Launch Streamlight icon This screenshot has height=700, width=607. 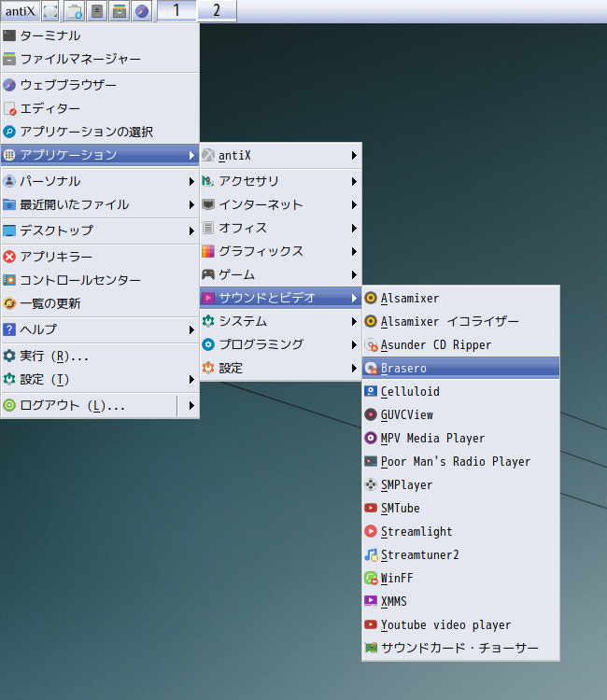pos(371,531)
